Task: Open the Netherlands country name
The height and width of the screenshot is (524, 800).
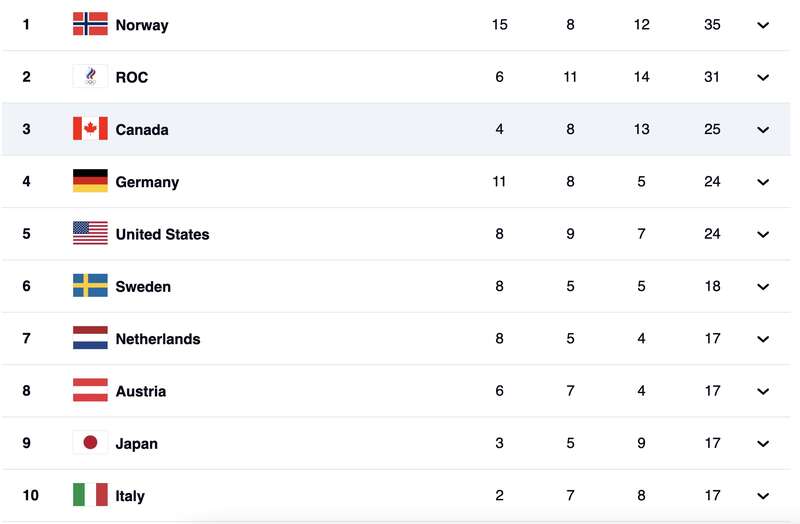Action: 158,339
